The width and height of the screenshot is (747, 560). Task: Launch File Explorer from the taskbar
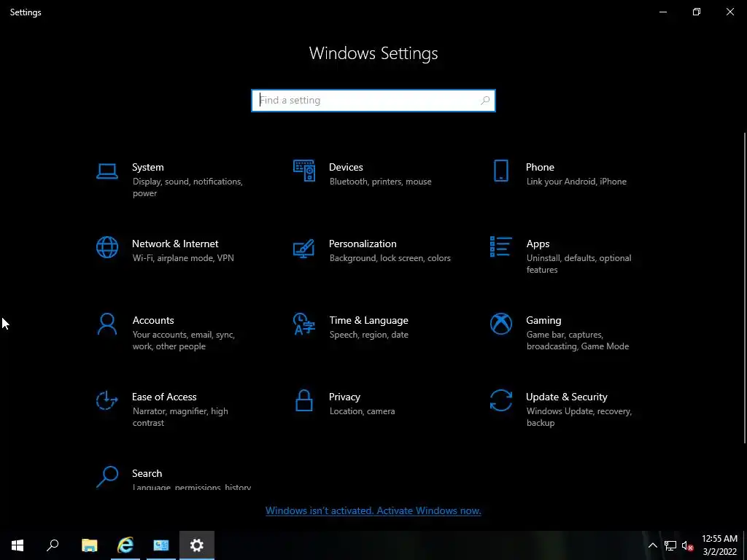coord(89,545)
